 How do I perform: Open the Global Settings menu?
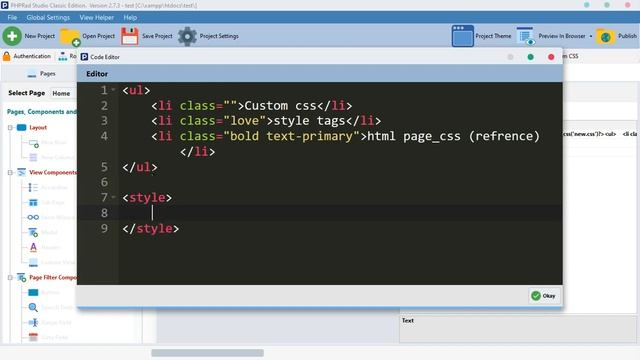48,18
